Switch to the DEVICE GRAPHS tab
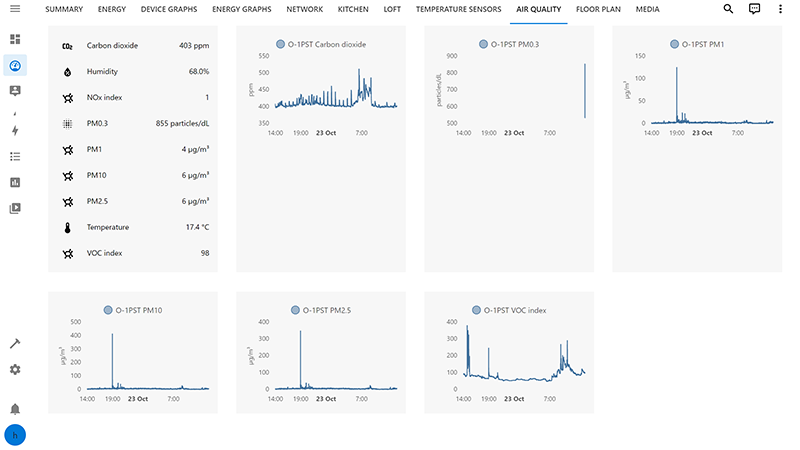800x450 pixels. coord(169,9)
